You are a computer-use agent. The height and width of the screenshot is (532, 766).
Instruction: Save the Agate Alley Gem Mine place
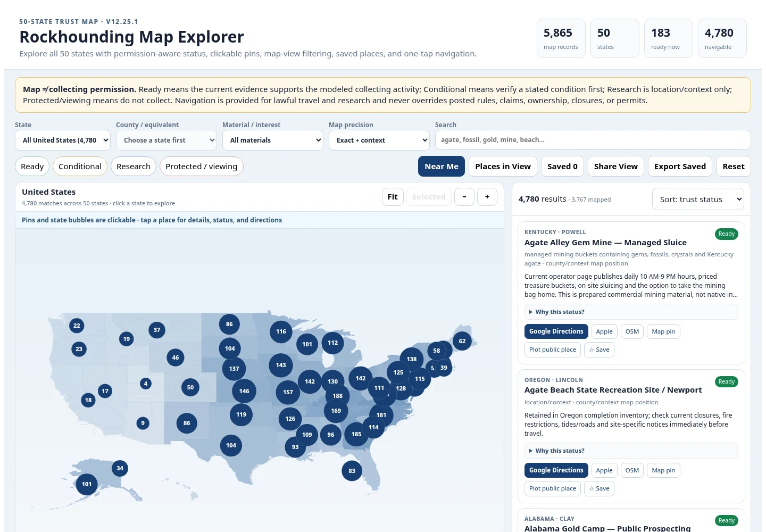click(x=599, y=350)
